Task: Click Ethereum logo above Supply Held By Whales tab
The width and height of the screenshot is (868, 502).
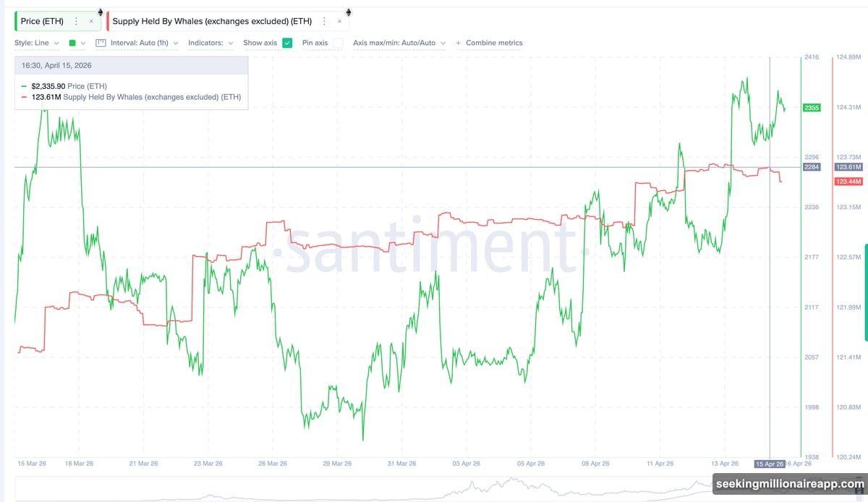Action: [348, 12]
